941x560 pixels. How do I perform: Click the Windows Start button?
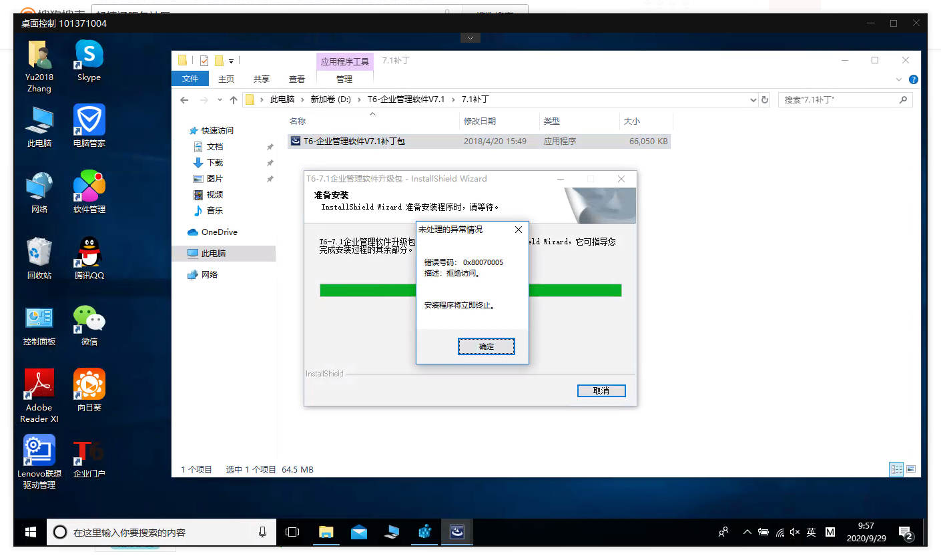30,532
